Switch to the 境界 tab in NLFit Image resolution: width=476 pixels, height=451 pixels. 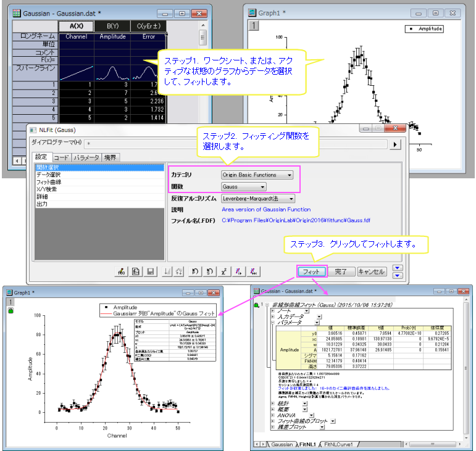pyautogui.click(x=110, y=158)
